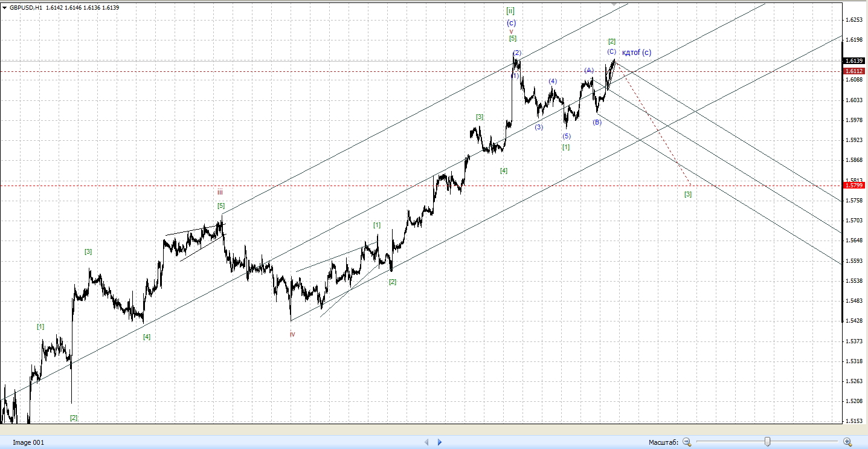Click the 1.6198 price axis label
Image resolution: width=868 pixels, height=449 pixels.
point(854,40)
